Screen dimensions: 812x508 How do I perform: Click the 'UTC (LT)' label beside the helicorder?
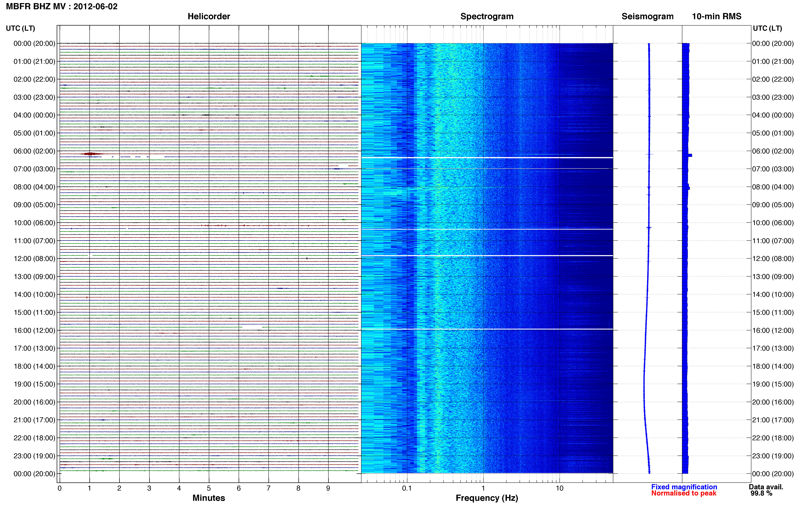[x=21, y=28]
